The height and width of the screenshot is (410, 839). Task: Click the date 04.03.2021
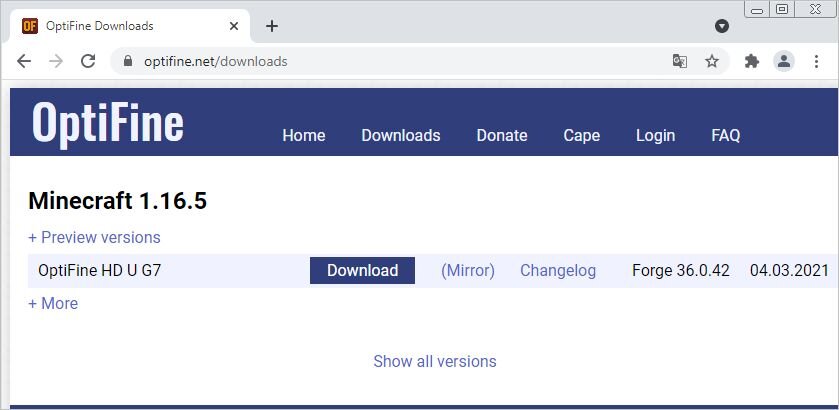(789, 270)
